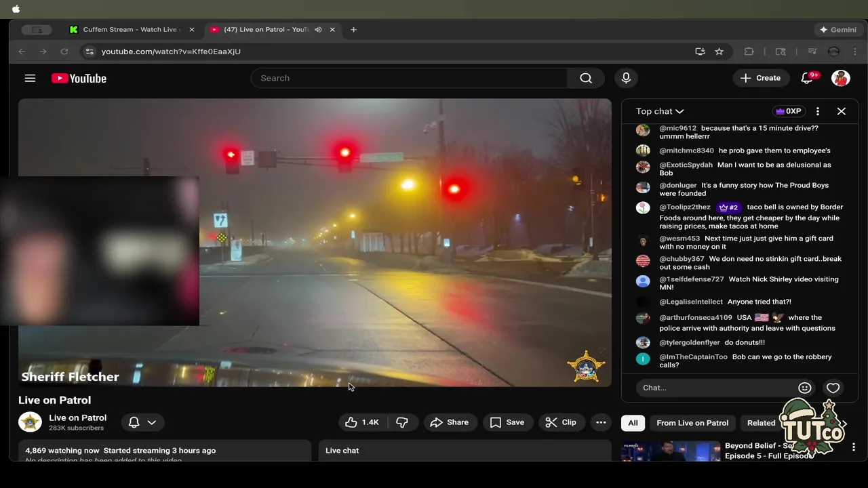868x488 pixels.
Task: Open the Chrome profile avatar
Action: pos(834,52)
